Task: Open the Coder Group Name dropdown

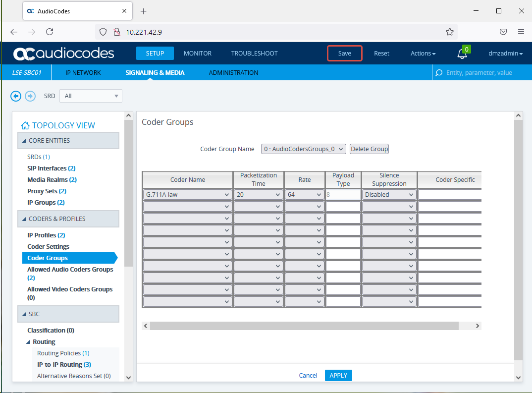Action: pos(303,149)
